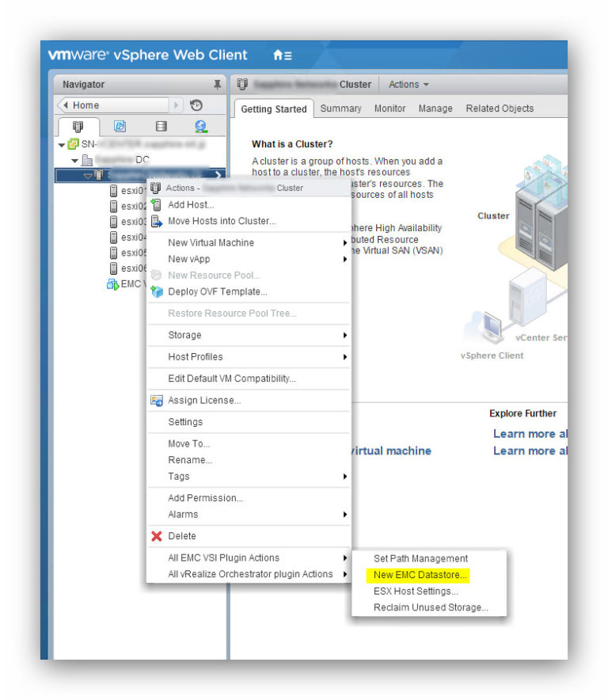
Task: Click the Deploy OVF Template icon
Action: tap(157, 291)
